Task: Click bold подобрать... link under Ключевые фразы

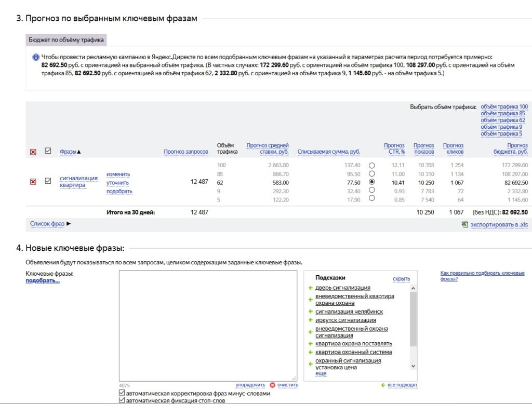Action: tap(43, 280)
